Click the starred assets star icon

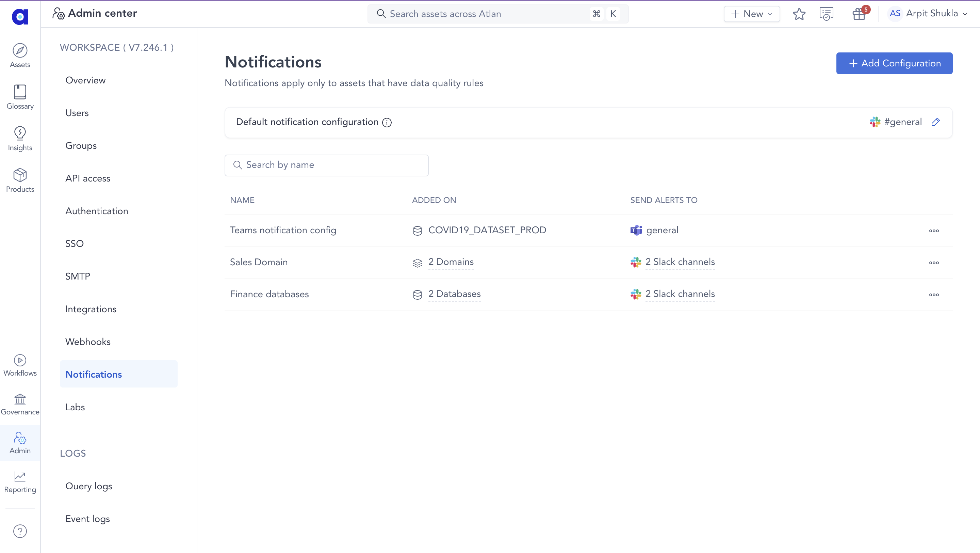pyautogui.click(x=799, y=14)
